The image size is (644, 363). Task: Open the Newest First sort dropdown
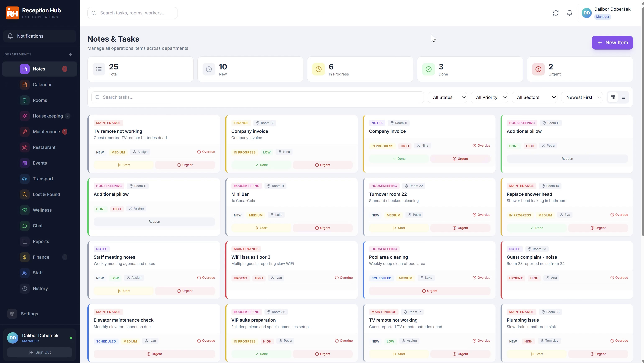pyautogui.click(x=582, y=97)
